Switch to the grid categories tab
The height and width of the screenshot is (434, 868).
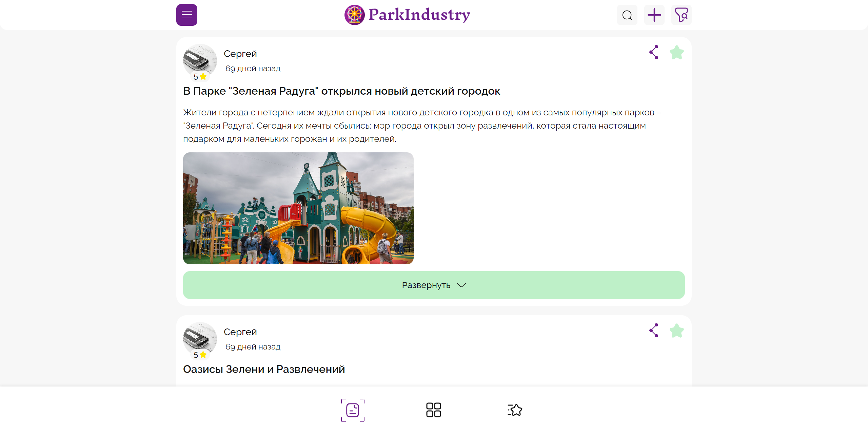point(433,410)
